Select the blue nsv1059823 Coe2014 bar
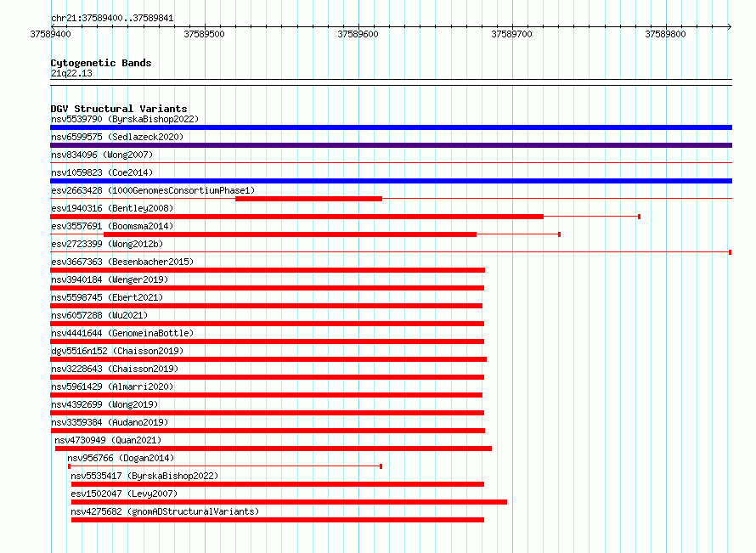The height and width of the screenshot is (553, 756). point(391,181)
